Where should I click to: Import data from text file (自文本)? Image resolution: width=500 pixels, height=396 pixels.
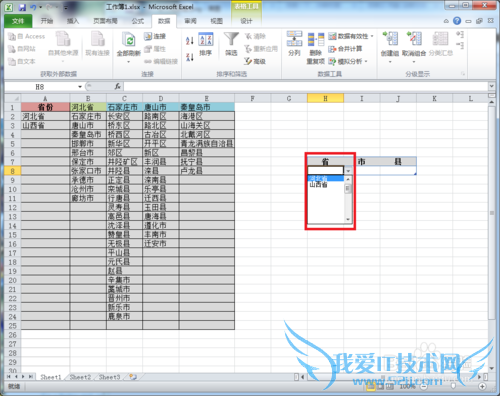[x=22, y=61]
